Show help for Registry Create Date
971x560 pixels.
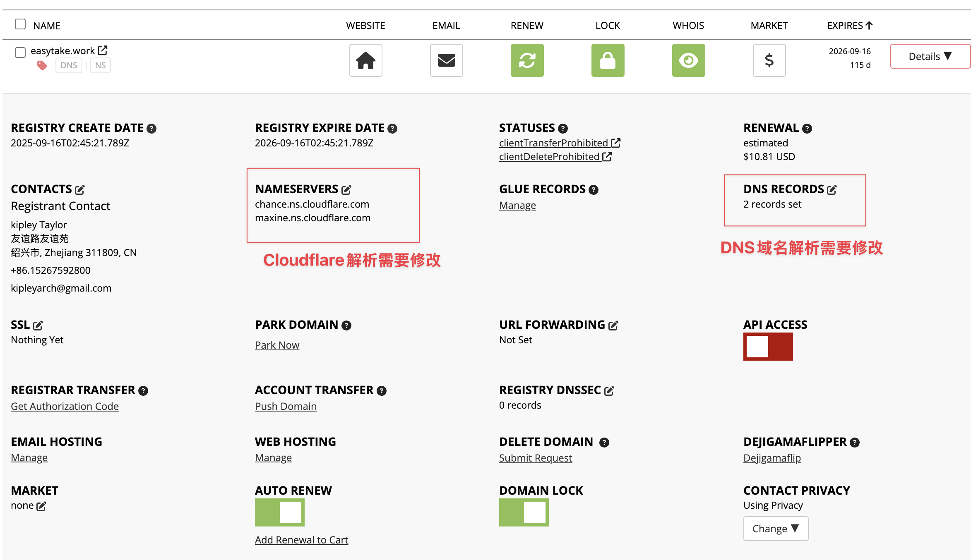click(x=151, y=129)
